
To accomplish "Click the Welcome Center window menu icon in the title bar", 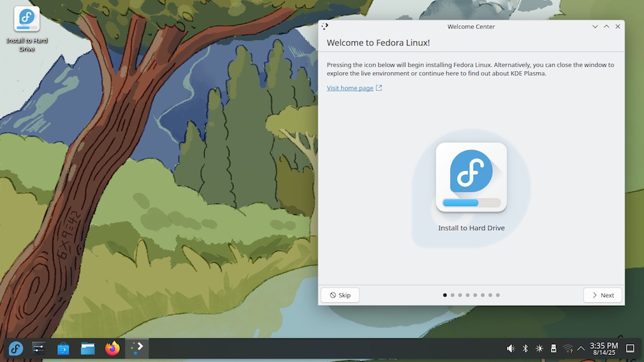I will coord(325,26).
